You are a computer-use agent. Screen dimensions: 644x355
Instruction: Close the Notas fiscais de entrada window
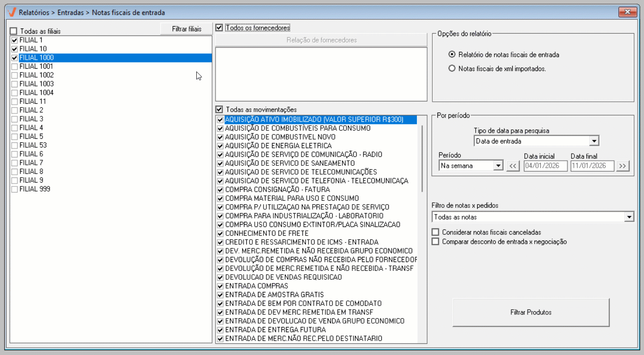(628, 12)
